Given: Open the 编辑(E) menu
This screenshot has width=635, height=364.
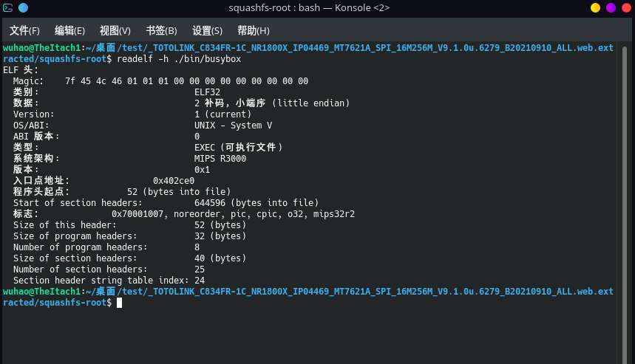Looking at the screenshot, I should tap(69, 30).
